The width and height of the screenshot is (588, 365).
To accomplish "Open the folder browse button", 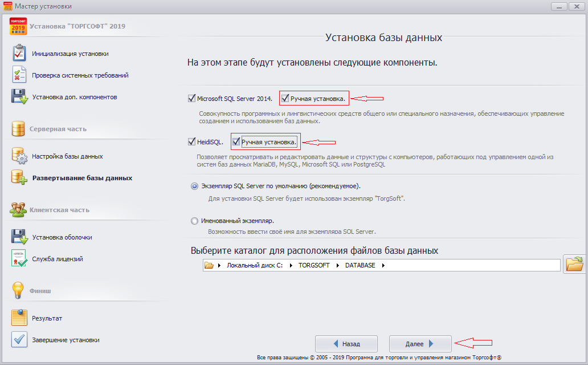I will coord(574,265).
